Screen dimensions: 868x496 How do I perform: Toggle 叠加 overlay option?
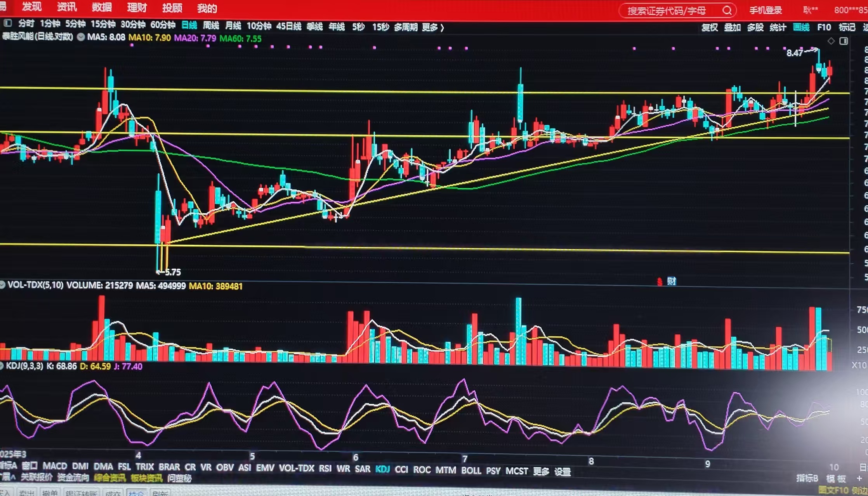pyautogui.click(x=732, y=28)
